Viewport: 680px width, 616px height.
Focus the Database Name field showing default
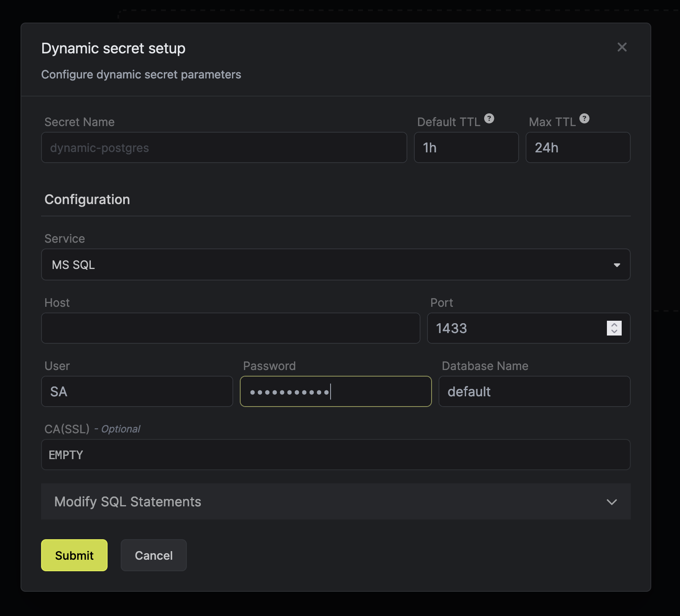(535, 391)
